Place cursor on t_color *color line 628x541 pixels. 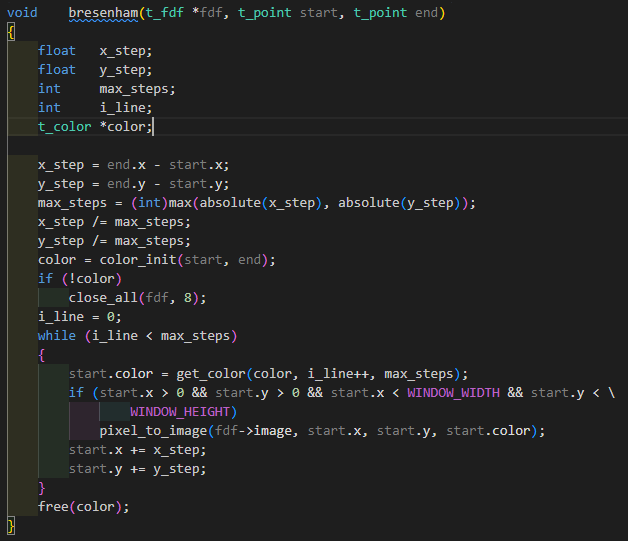[95, 127]
